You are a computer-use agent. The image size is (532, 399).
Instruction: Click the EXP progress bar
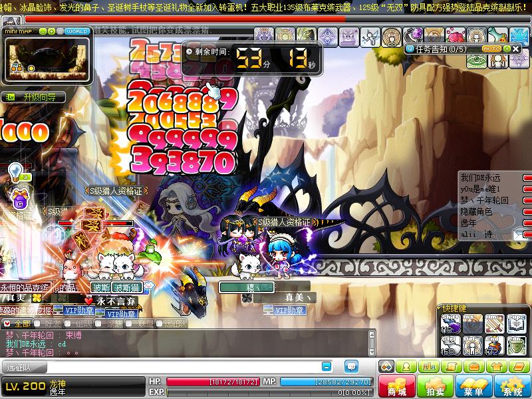pos(270,392)
